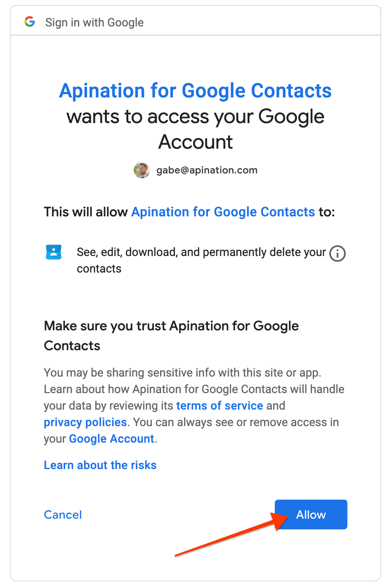Open Learn about the risks

click(100, 465)
